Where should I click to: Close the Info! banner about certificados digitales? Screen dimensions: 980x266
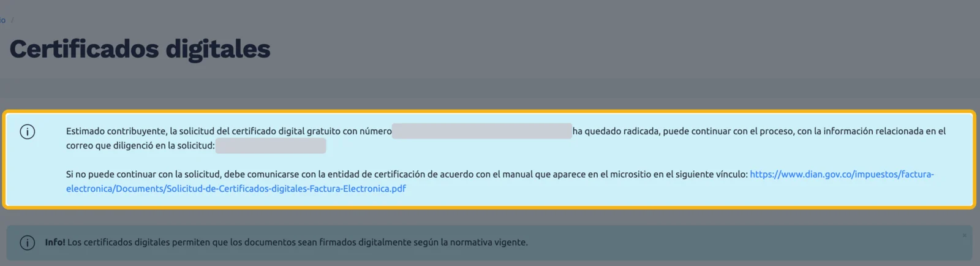tap(964, 235)
